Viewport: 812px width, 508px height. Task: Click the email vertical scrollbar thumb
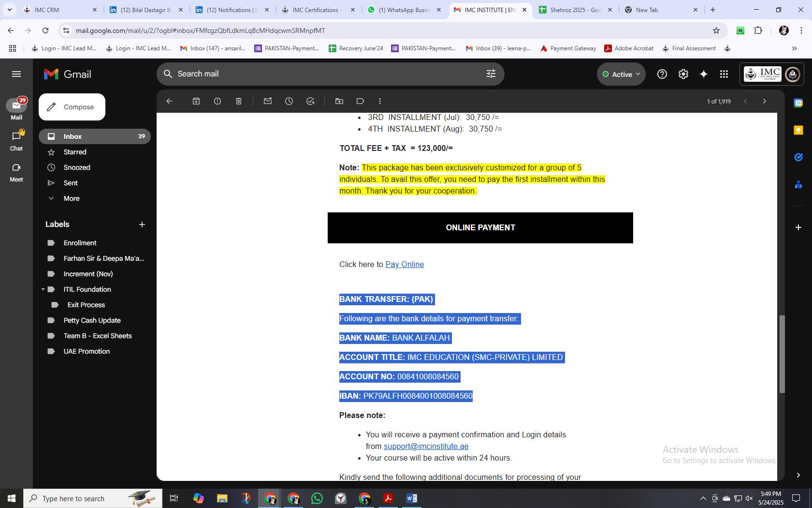click(782, 354)
